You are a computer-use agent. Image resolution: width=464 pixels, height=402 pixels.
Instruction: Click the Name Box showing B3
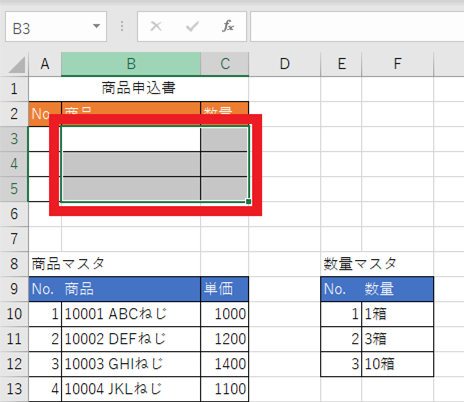56,27
